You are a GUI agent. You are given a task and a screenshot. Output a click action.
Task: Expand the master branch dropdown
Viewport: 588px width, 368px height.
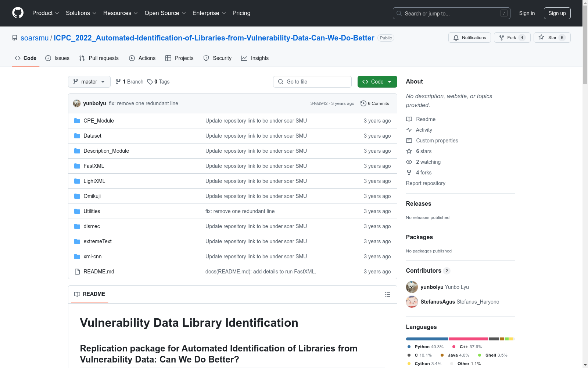point(89,82)
